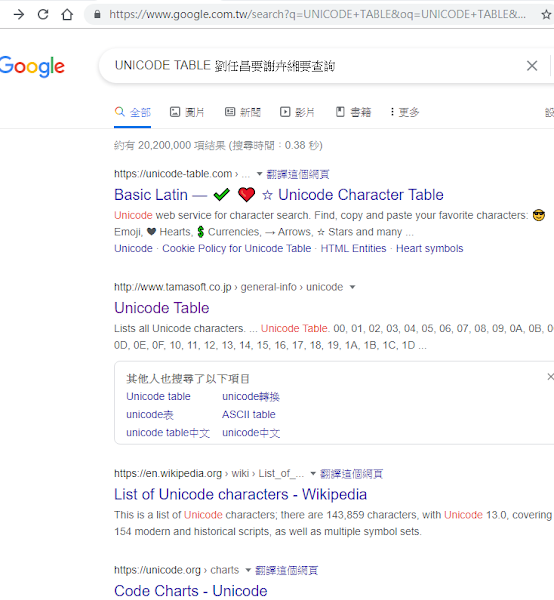Bookmark this page with star icon
The height and width of the screenshot is (600, 554).
(x=546, y=15)
